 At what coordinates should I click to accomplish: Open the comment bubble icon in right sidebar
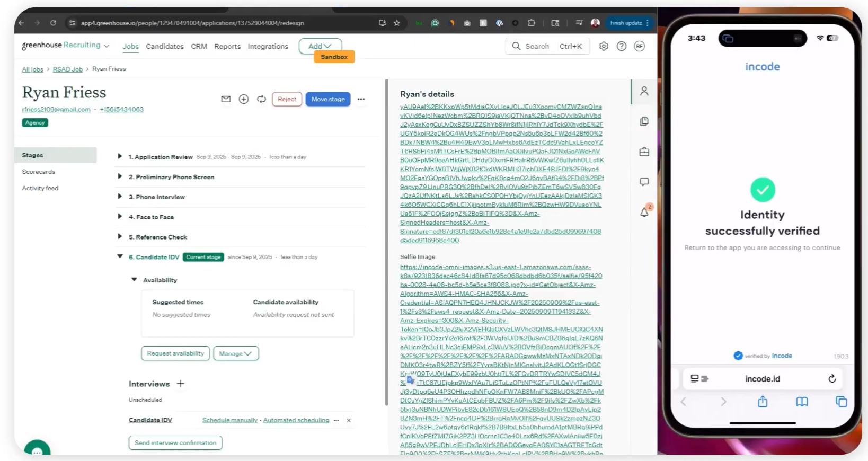coord(644,182)
